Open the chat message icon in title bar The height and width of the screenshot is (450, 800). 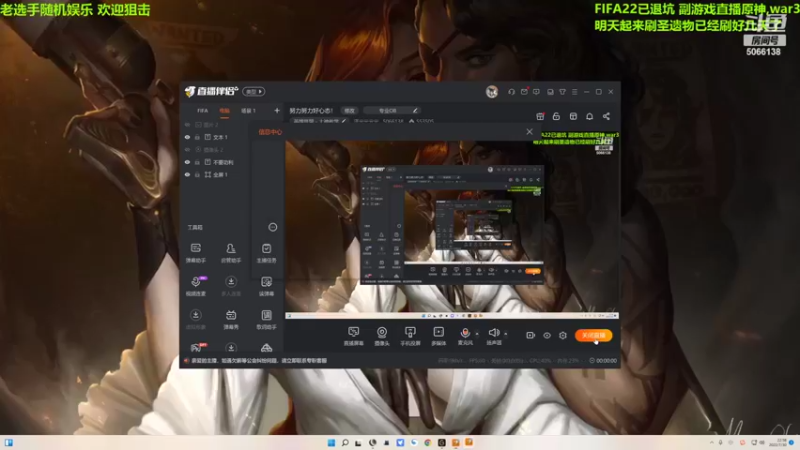(536, 92)
